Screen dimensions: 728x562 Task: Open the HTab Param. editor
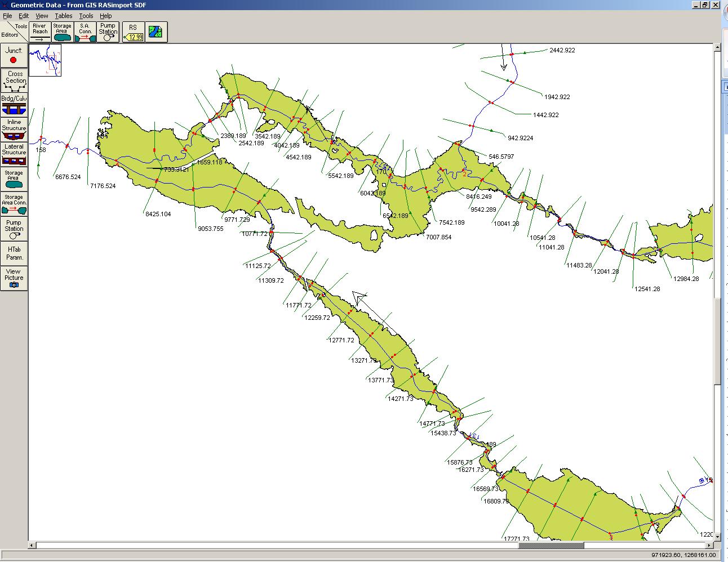[14, 253]
